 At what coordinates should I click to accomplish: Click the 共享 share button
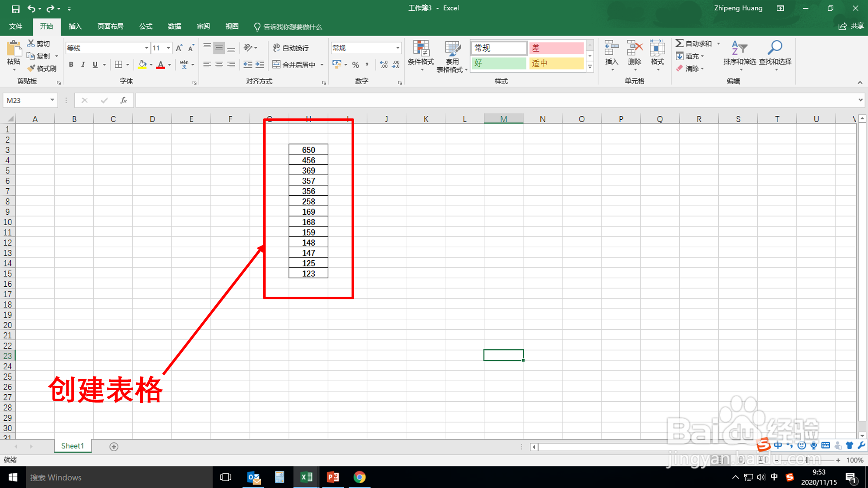coord(852,26)
